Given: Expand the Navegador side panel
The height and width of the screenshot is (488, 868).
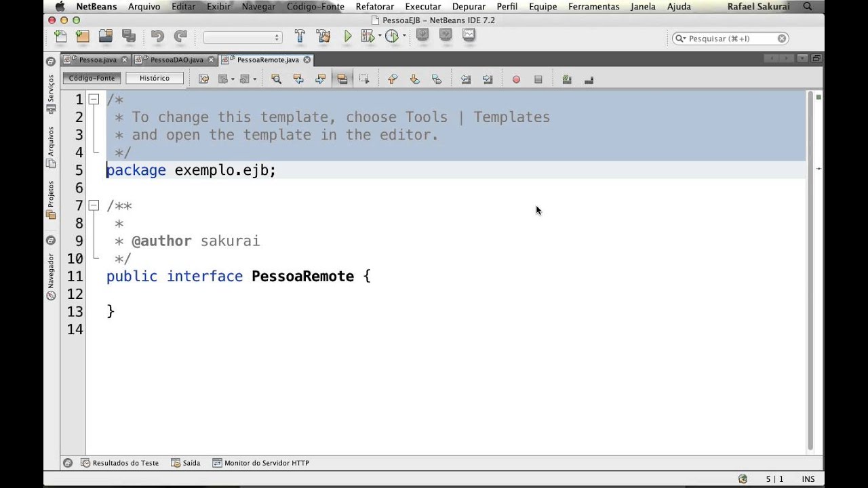Looking at the screenshot, I should pyautogui.click(x=50, y=276).
